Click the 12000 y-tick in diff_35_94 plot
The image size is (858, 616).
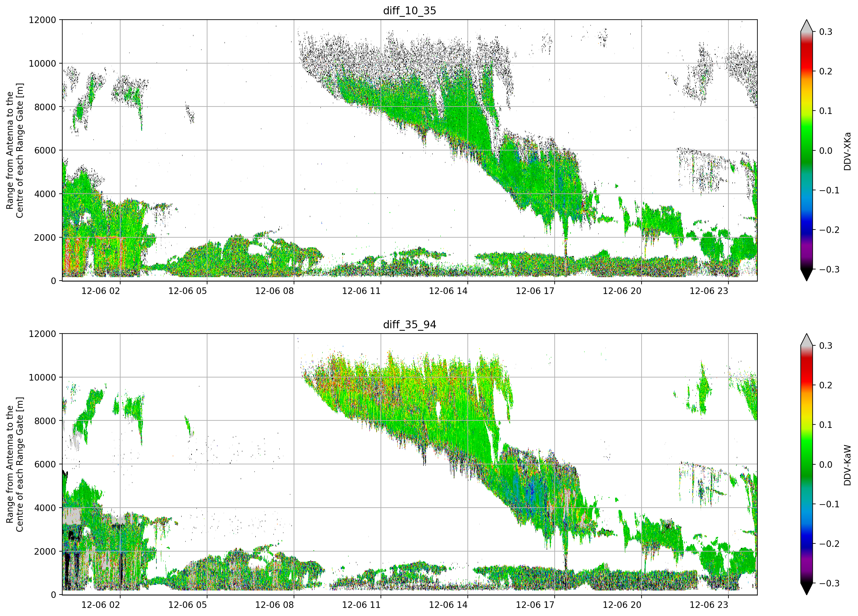[42, 334]
